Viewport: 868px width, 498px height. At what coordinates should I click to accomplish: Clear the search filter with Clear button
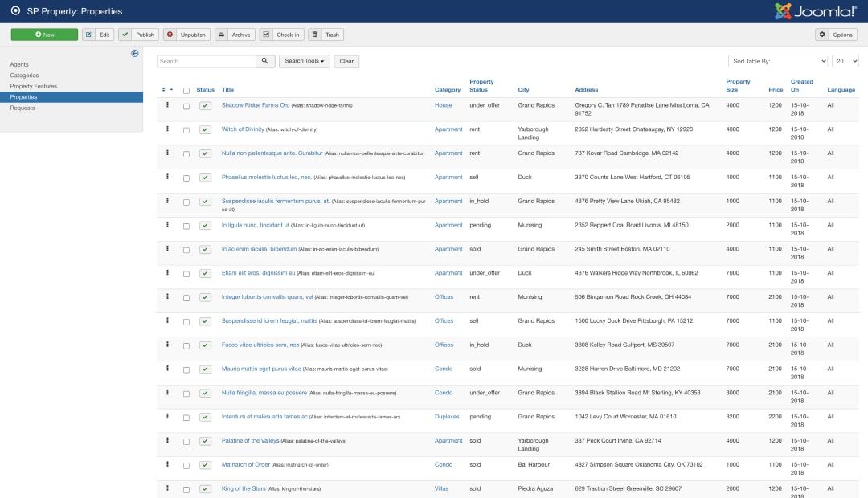click(346, 61)
